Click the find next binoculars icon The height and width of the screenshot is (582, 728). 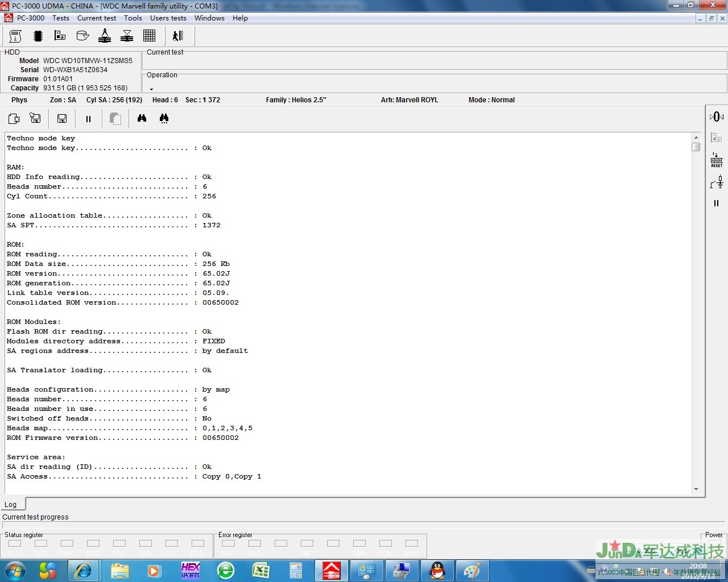(x=164, y=118)
